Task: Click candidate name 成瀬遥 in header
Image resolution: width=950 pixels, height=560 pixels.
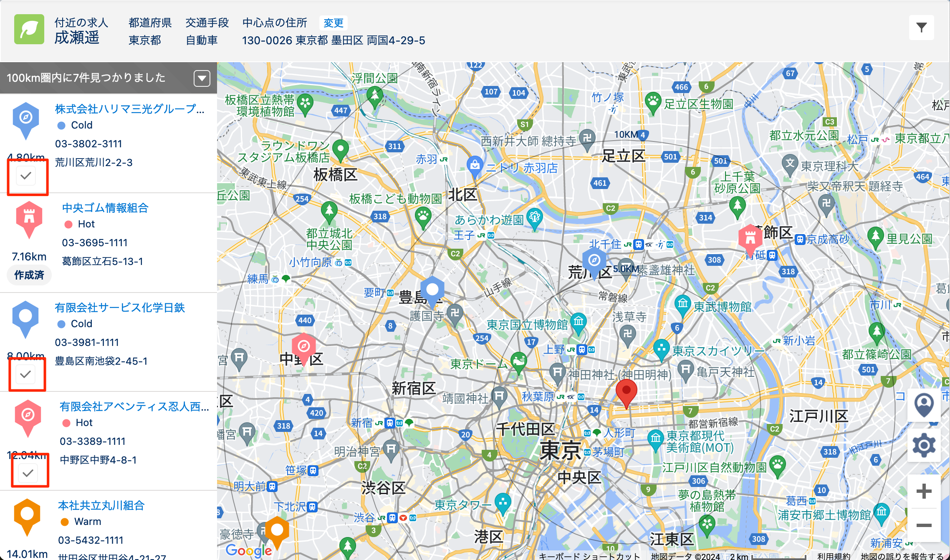Action: (77, 38)
